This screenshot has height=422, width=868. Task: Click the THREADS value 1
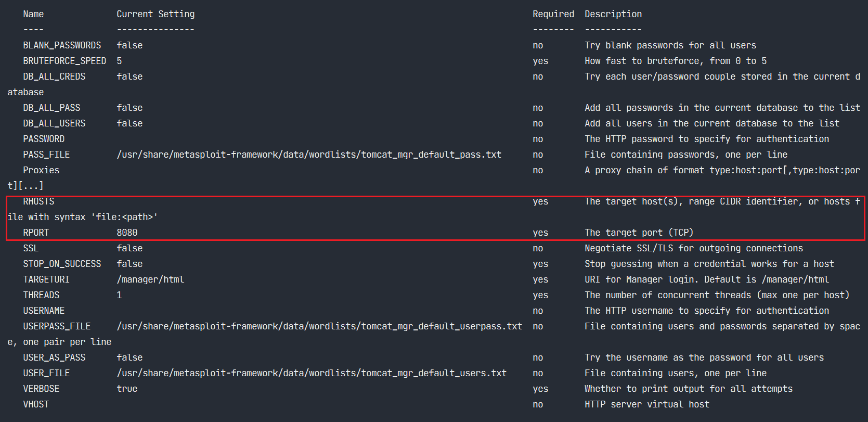(119, 295)
